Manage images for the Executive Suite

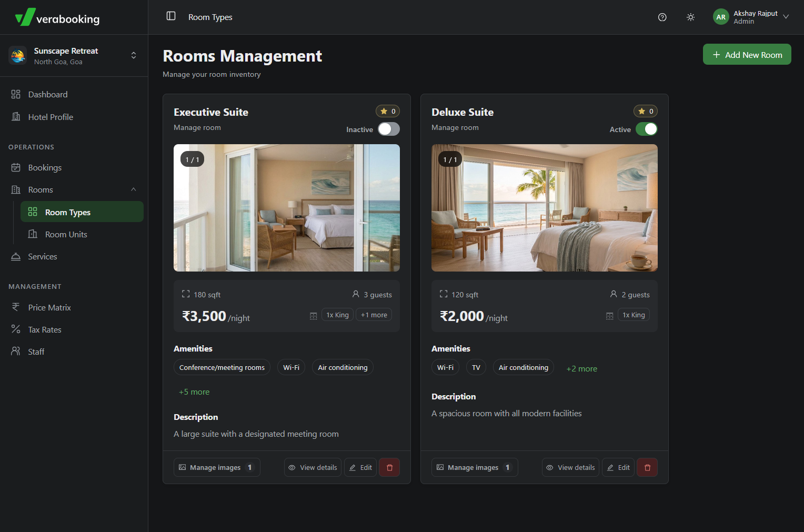click(217, 467)
